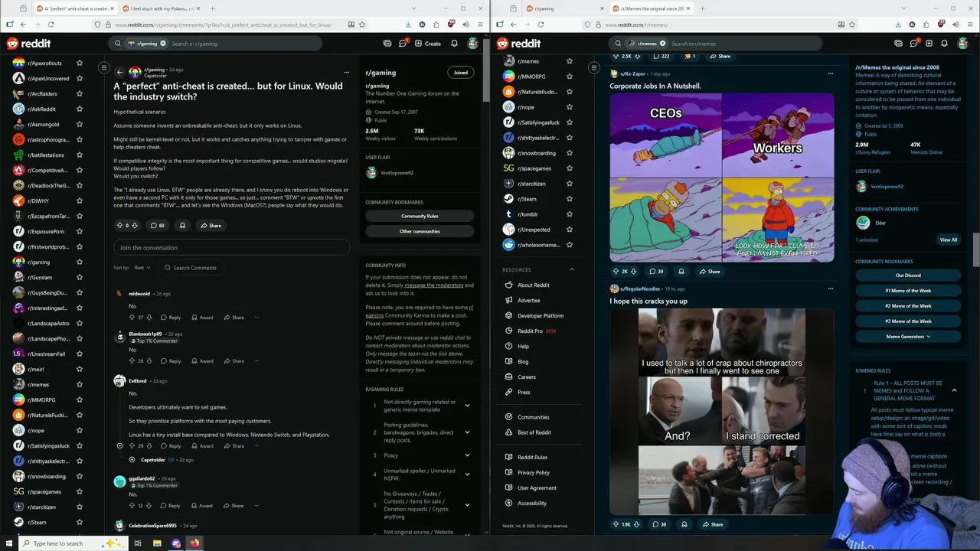
Task: Toggle r/tumblr favorite star
Action: coord(569,214)
